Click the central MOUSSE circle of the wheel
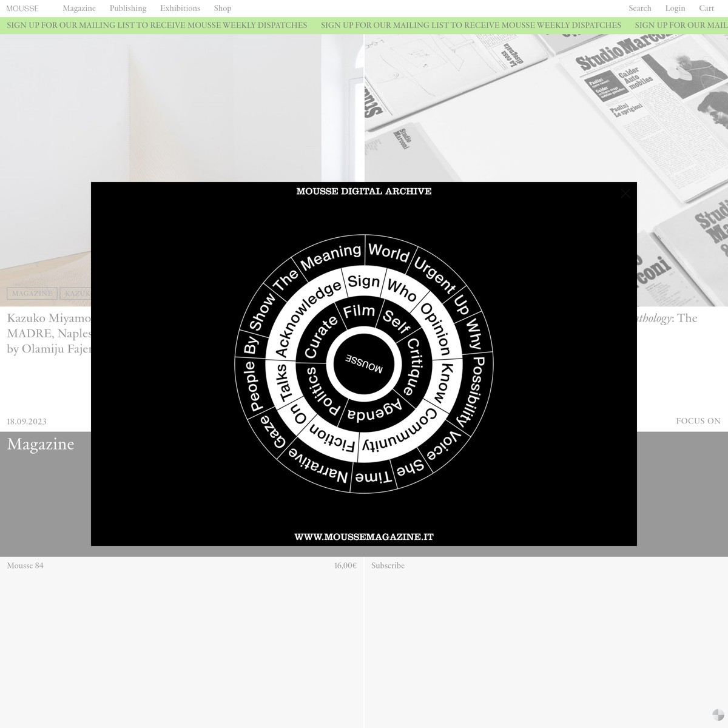The height and width of the screenshot is (728, 728). point(363,364)
